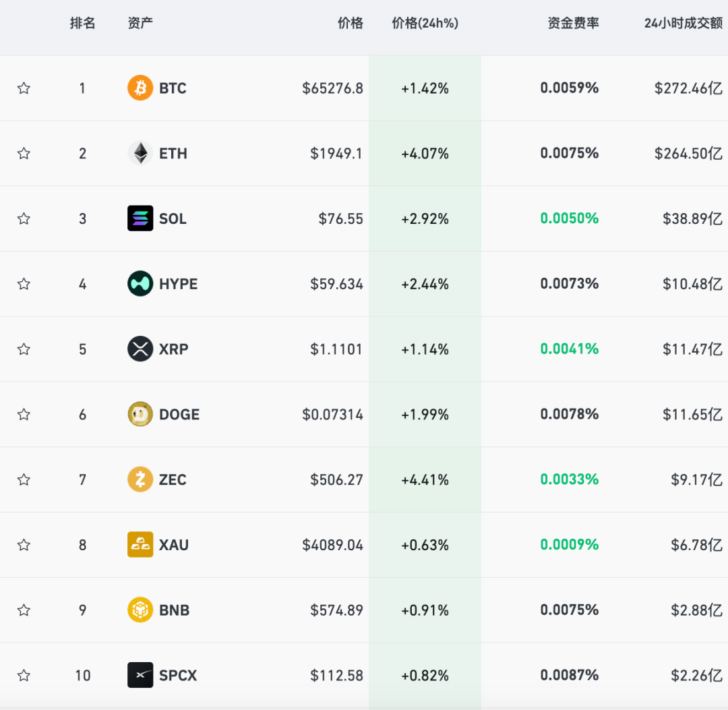The image size is (728, 710).
Task: Toggle favorite star for DOGE
Action: (x=24, y=414)
